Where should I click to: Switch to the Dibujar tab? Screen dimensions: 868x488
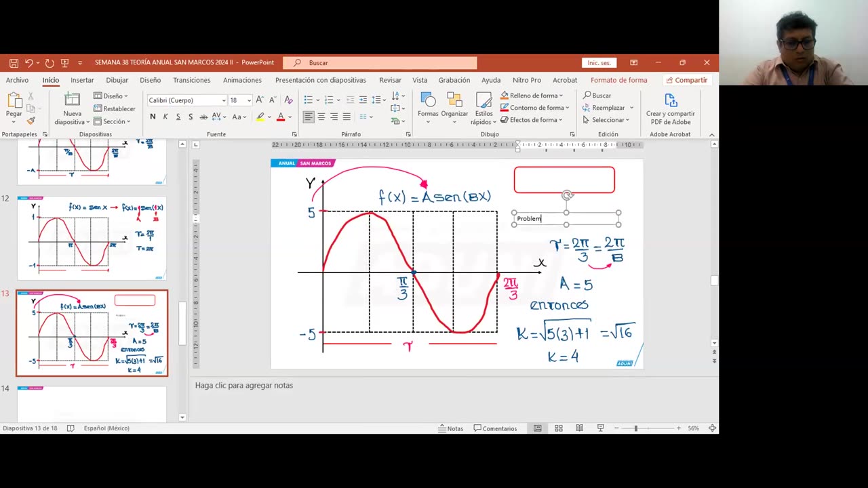click(x=117, y=80)
